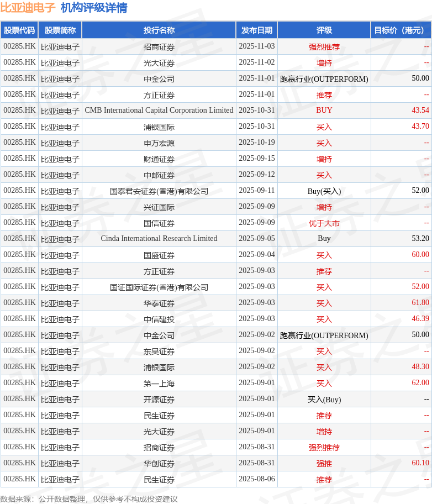Image resolution: width=432 pixels, height=504 pixels.
Task: Click the target price 61.80
Action: (x=420, y=303)
